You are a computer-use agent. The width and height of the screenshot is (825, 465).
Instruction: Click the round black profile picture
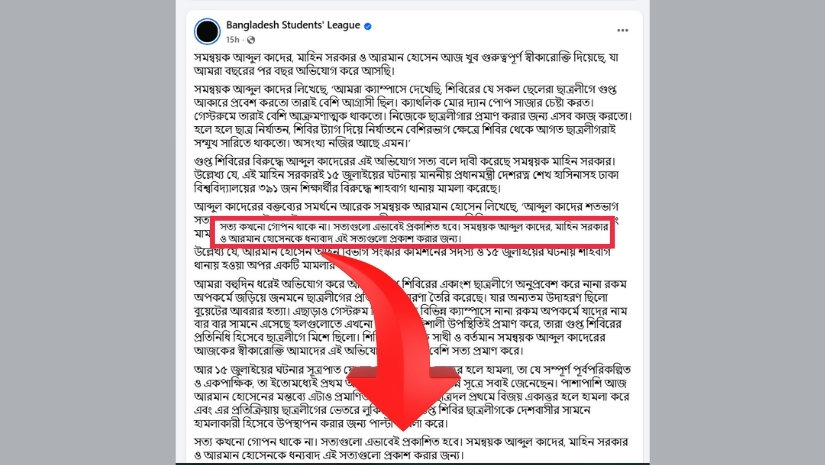(x=207, y=32)
